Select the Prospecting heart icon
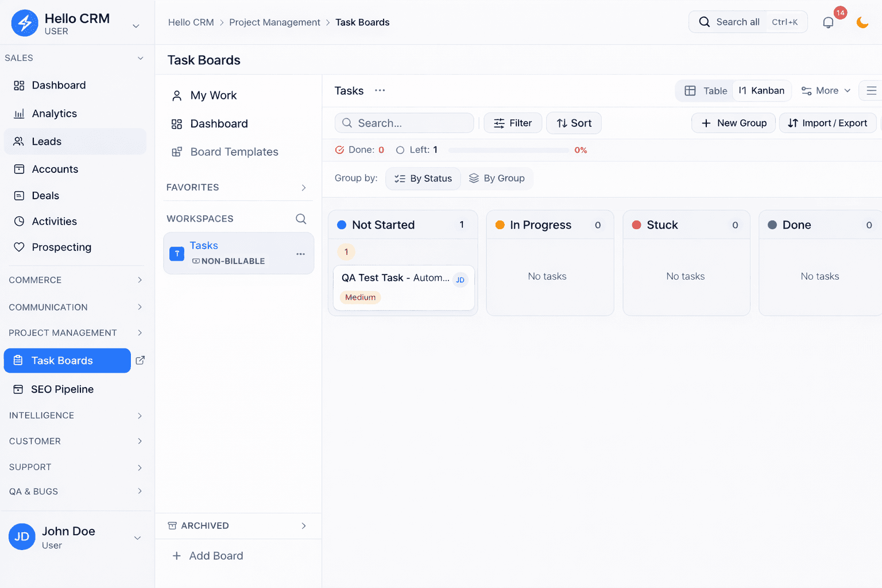This screenshot has width=882, height=588. pos(19,247)
